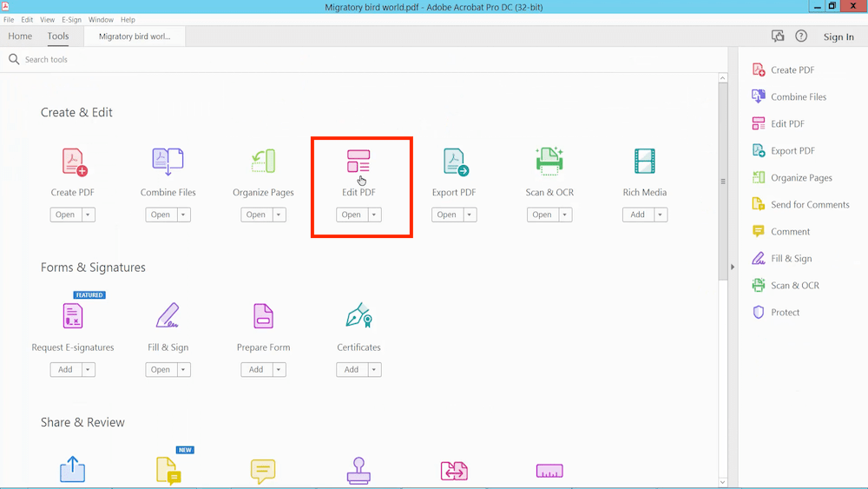Expand dropdown arrow beside Scan & OCR Open

coord(565,215)
